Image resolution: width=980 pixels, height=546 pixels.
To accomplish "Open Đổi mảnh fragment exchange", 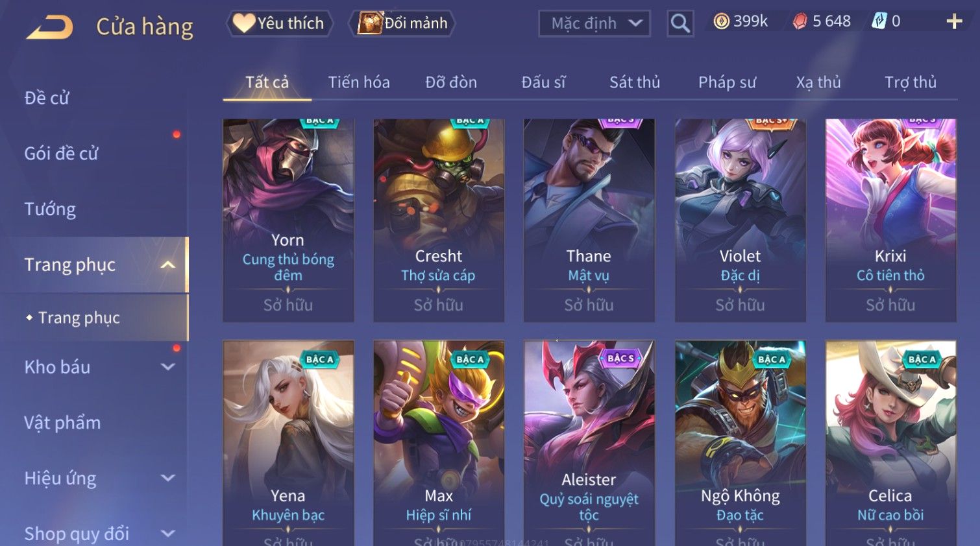I will pos(402,23).
